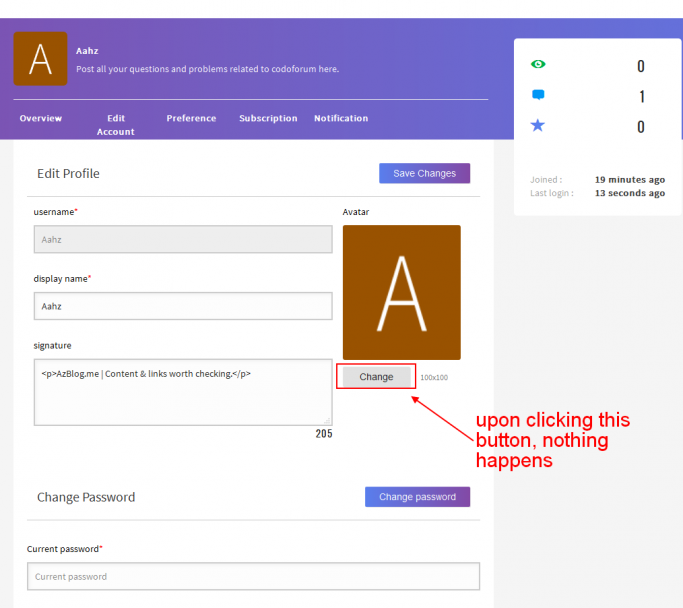The image size is (683, 608).
Task: Click the Save Changes button
Action: (x=424, y=173)
